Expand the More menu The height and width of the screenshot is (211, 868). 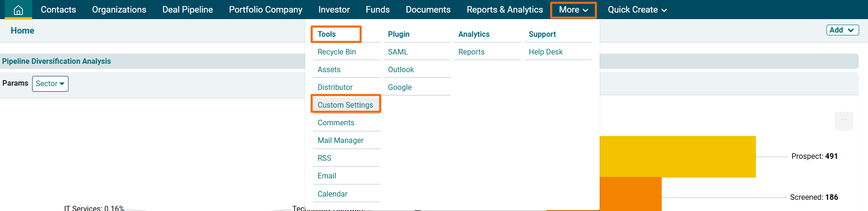click(573, 10)
